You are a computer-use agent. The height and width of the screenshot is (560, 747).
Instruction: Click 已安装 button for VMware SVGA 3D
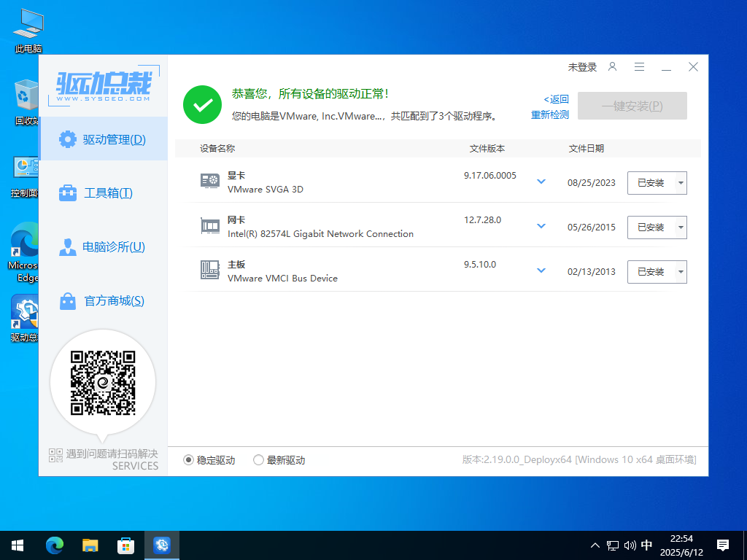click(651, 183)
